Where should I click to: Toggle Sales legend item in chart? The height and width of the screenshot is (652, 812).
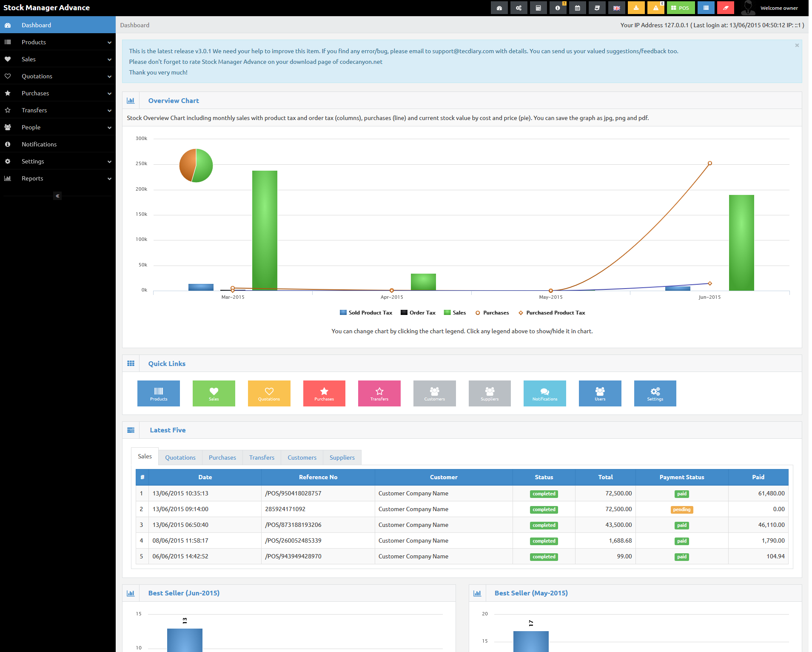455,312
